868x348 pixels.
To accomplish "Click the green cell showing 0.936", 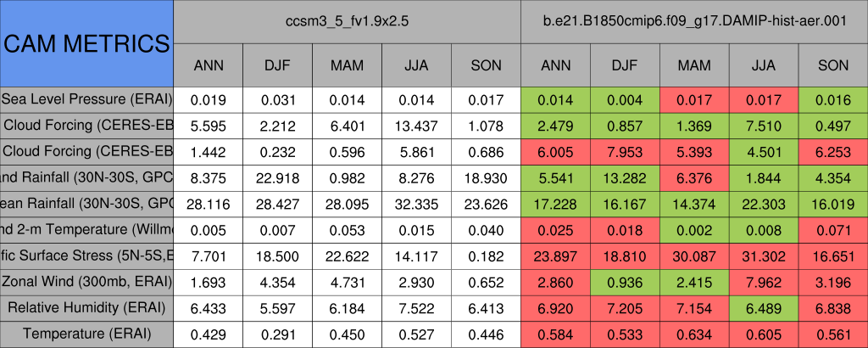I will [625, 282].
